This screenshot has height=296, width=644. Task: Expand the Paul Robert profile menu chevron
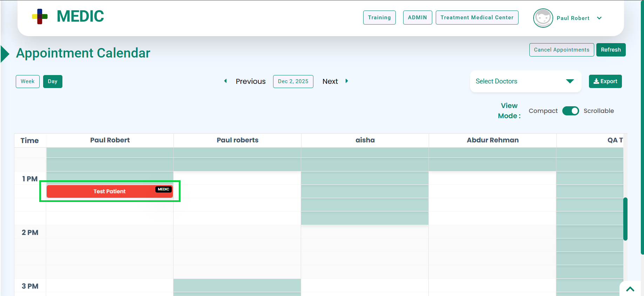[599, 18]
